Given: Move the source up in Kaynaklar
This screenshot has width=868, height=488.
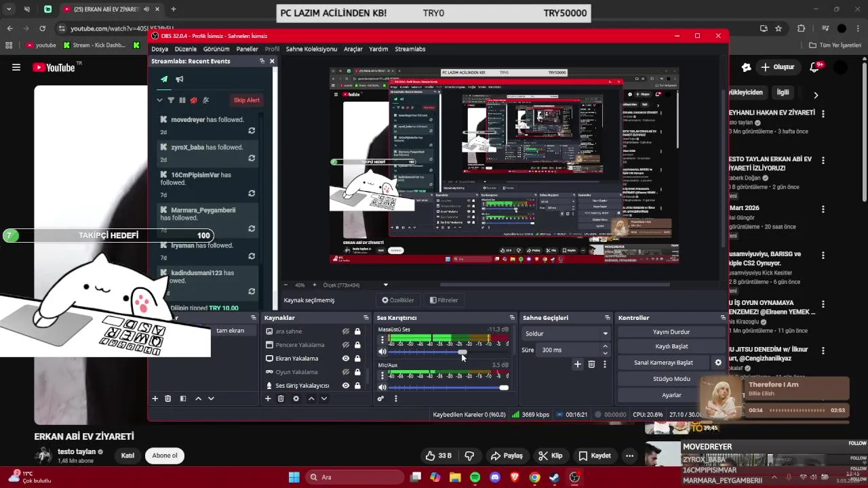Looking at the screenshot, I should coord(311,399).
